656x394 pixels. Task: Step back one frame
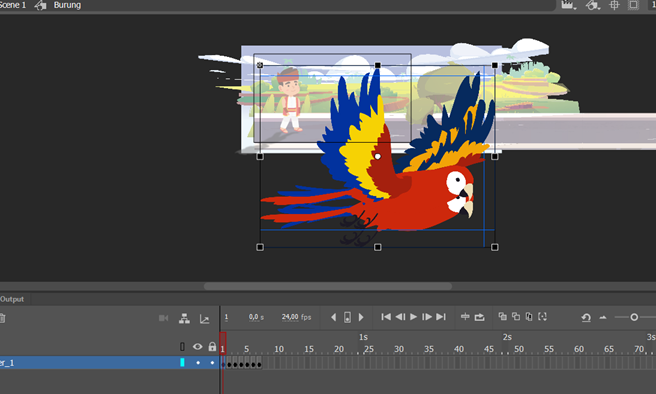[400, 317]
